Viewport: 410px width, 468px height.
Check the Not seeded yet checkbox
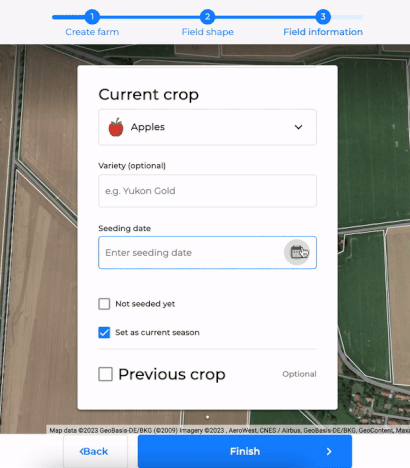coord(104,304)
